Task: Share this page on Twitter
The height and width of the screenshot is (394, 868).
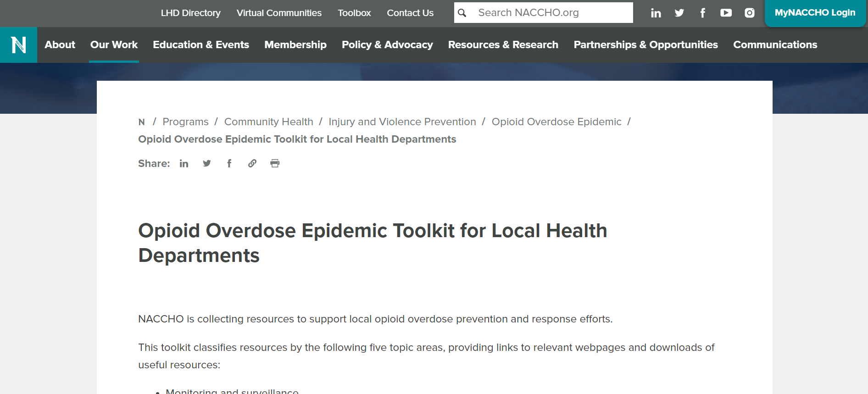Action: click(x=207, y=163)
